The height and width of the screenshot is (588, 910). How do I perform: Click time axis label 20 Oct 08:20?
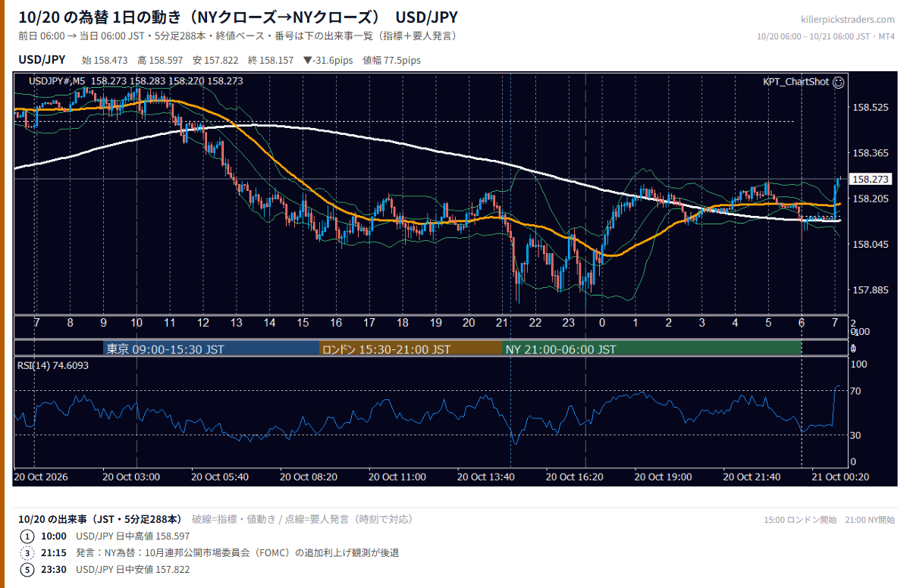click(309, 477)
